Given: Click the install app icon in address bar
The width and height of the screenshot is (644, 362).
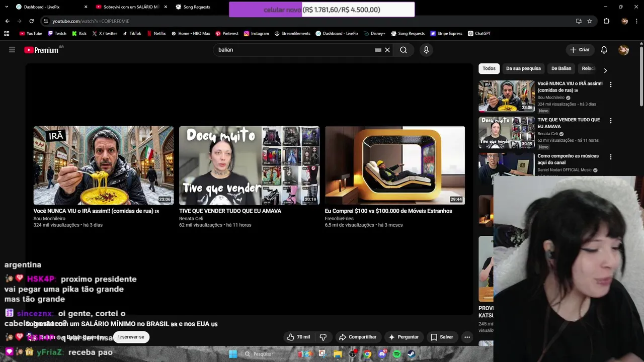Looking at the screenshot, I should [579, 21].
